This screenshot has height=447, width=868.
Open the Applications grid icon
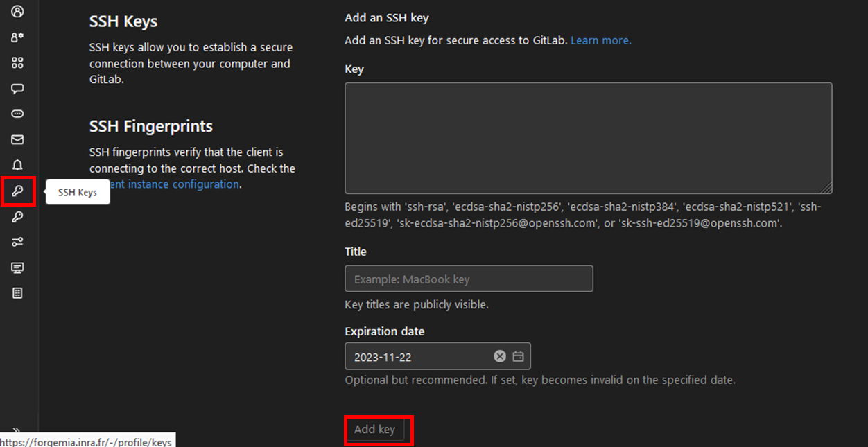coord(17,63)
